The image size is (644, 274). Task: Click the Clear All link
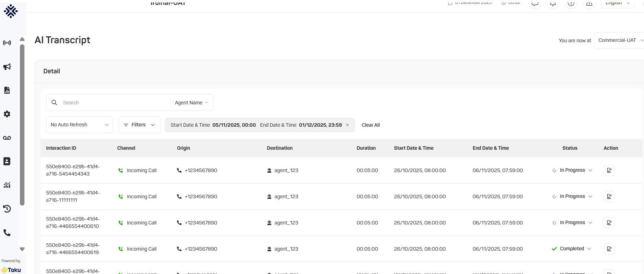370,125
